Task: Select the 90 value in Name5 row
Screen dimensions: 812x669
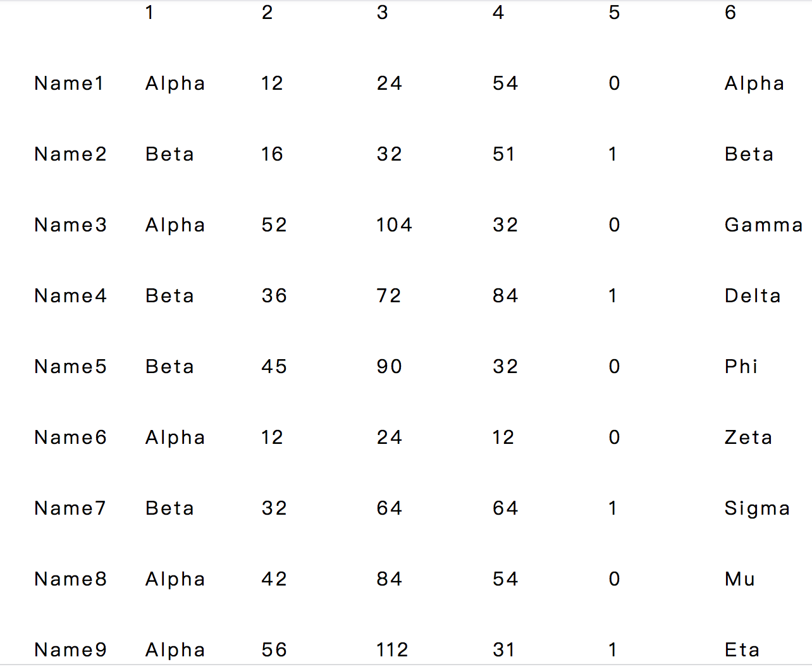Action: 389,367
